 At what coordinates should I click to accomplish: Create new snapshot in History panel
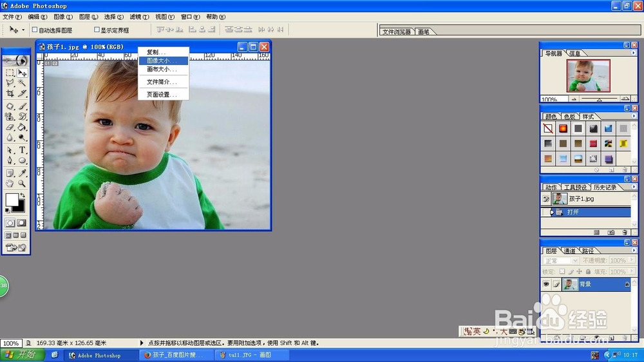(x=611, y=233)
